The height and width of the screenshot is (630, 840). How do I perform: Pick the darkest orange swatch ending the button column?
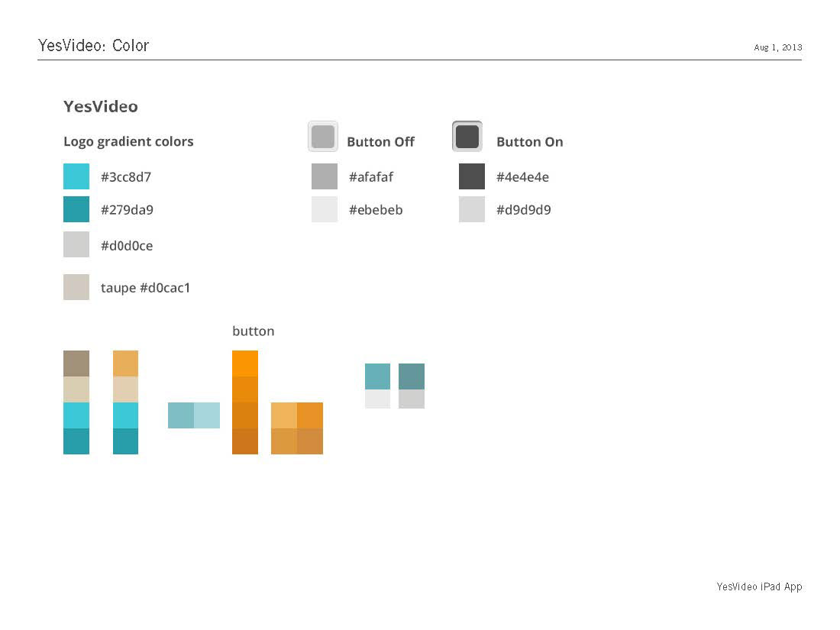point(245,441)
